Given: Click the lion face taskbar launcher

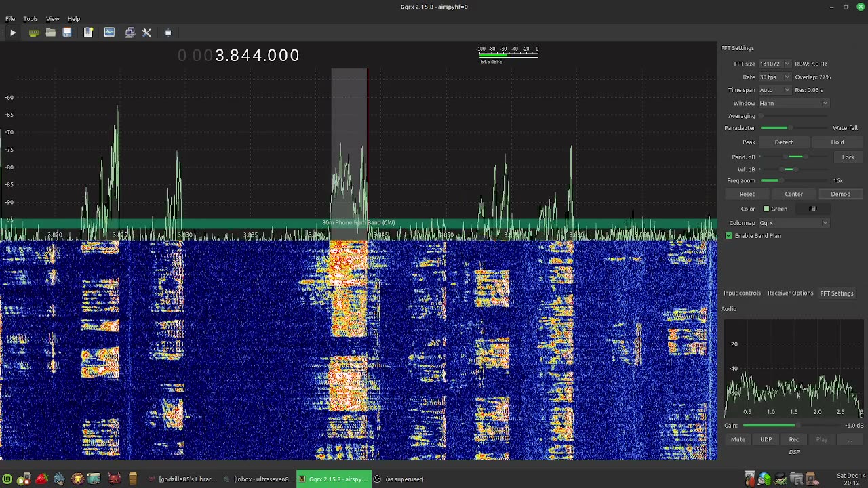Looking at the screenshot, I should tap(77, 479).
